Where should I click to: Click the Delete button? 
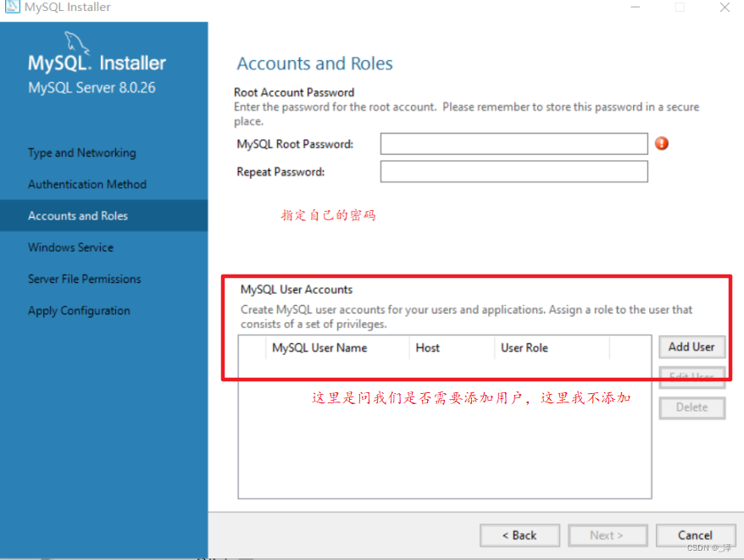click(691, 408)
